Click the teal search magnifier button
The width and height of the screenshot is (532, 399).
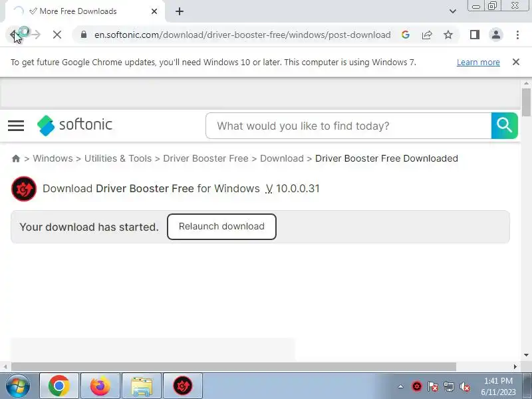pyautogui.click(x=504, y=126)
